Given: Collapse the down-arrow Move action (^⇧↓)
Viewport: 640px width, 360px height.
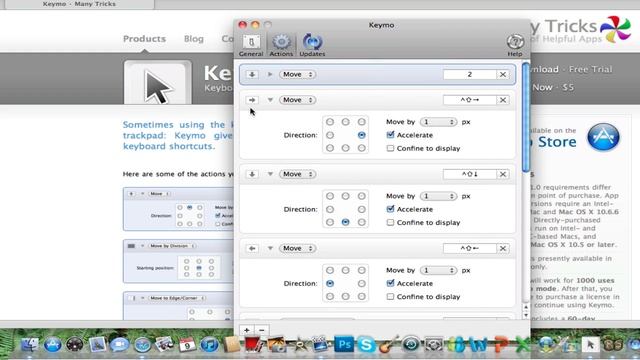Looking at the screenshot, I should point(270,174).
